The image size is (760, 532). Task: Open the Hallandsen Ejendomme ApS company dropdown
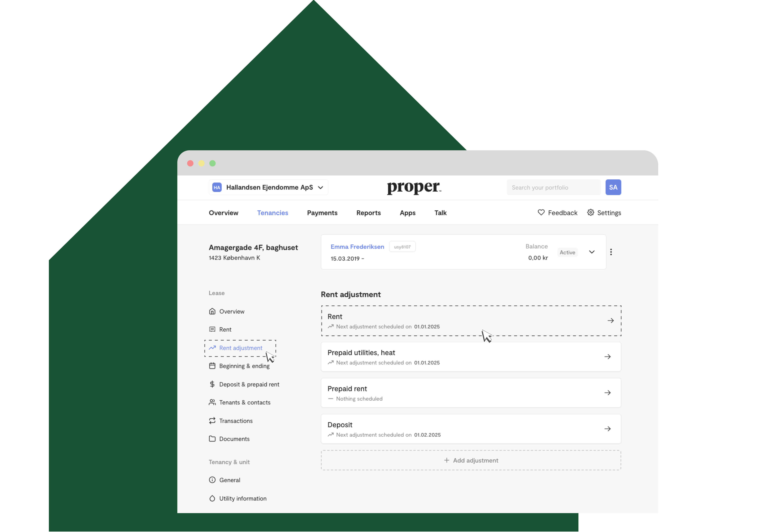click(268, 187)
